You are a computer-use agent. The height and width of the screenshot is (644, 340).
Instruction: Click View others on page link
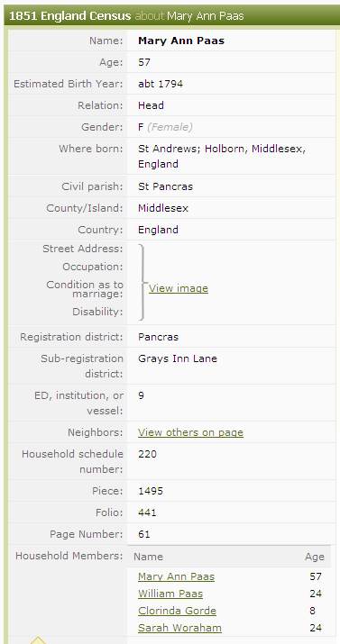pyautogui.click(x=190, y=432)
